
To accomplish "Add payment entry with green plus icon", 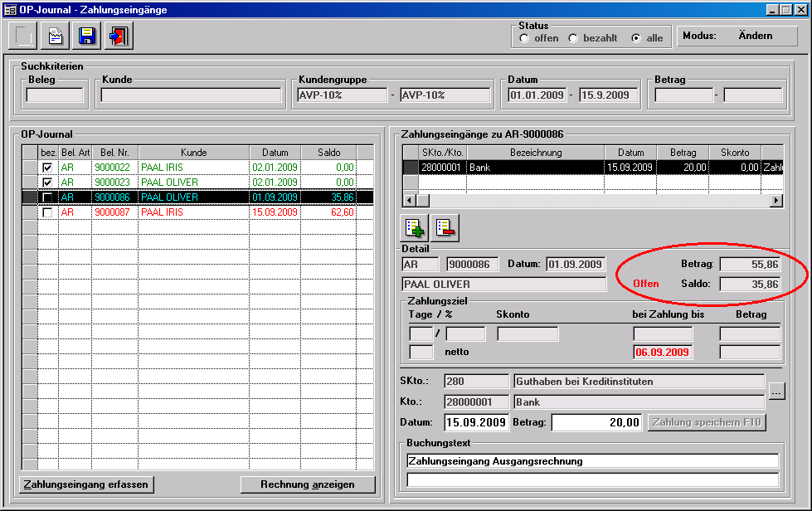I will 414,227.
